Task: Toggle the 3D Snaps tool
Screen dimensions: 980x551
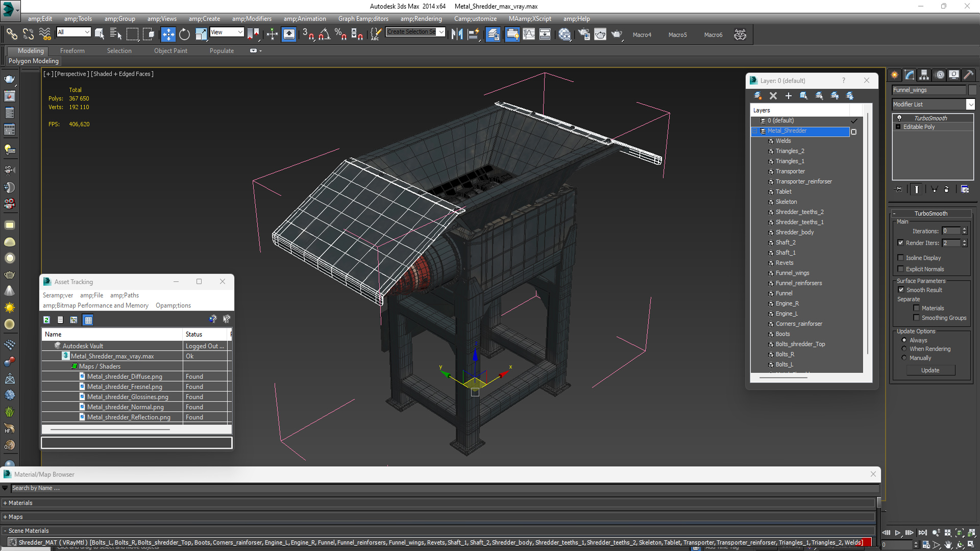Action: click(308, 34)
